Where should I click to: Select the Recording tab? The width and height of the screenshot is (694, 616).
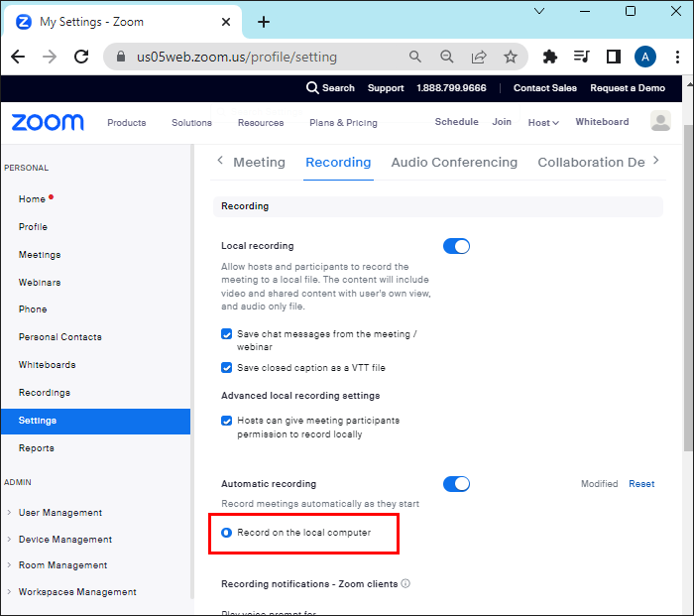click(338, 162)
